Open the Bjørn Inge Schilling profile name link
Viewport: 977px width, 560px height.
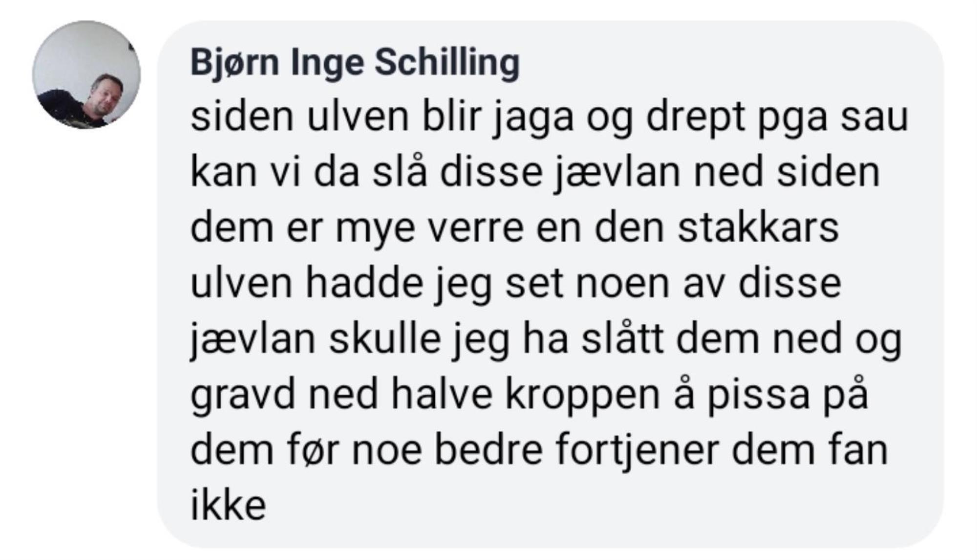pos(355,63)
